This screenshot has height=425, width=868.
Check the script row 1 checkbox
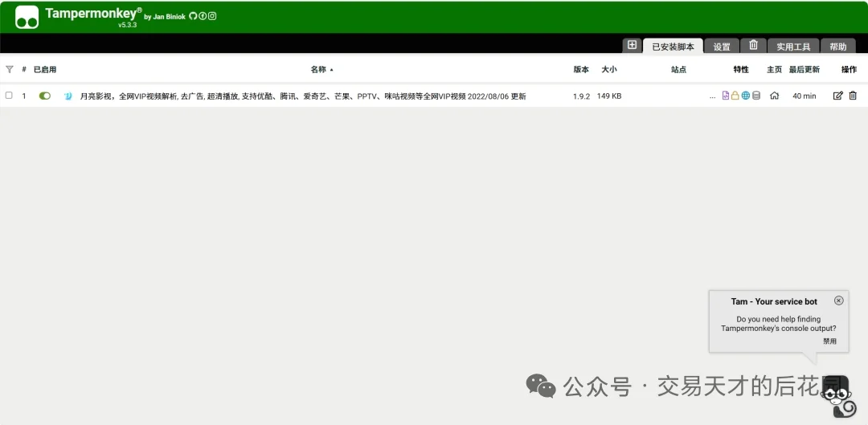9,95
